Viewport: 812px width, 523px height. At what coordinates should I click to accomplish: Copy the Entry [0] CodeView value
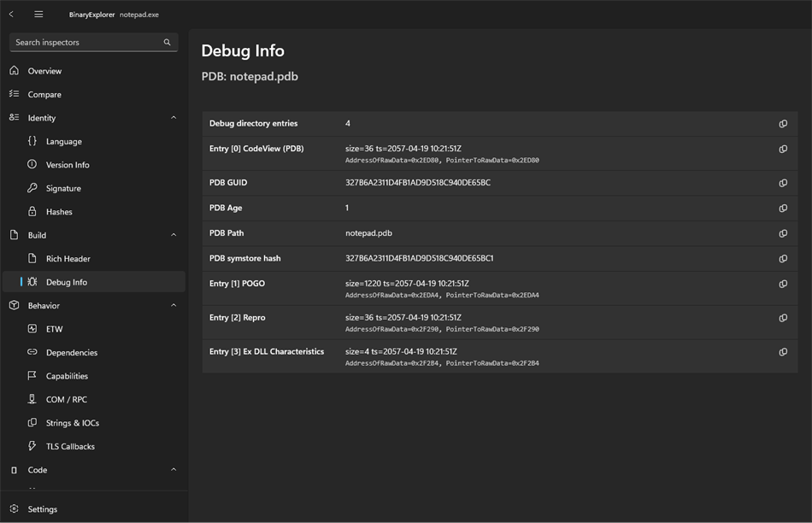pos(783,150)
